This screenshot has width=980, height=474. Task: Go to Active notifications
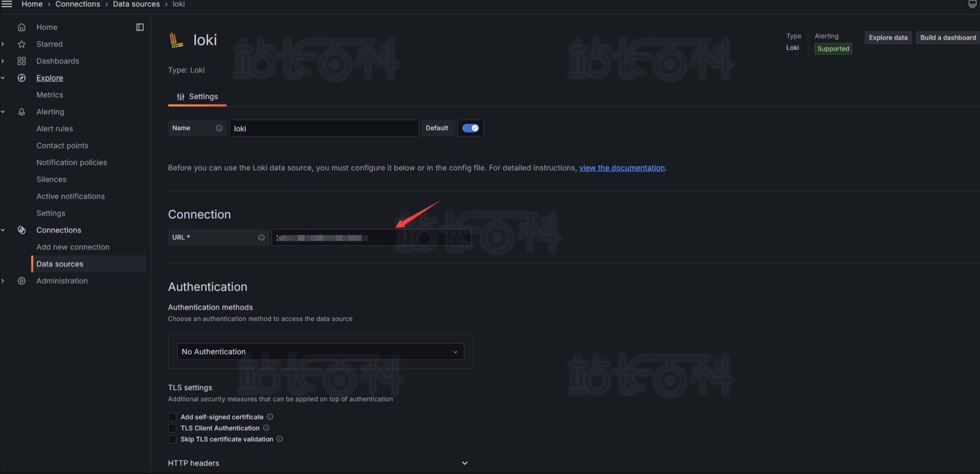71,196
